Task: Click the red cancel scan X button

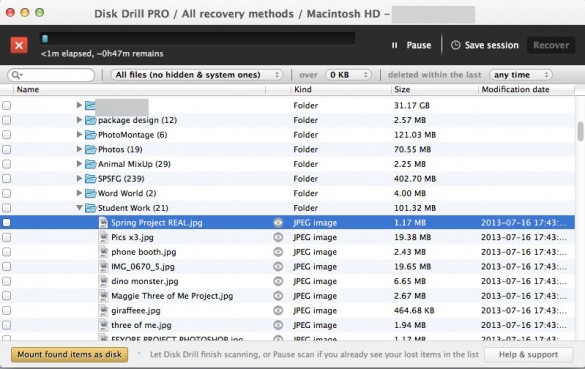Action: coord(19,45)
